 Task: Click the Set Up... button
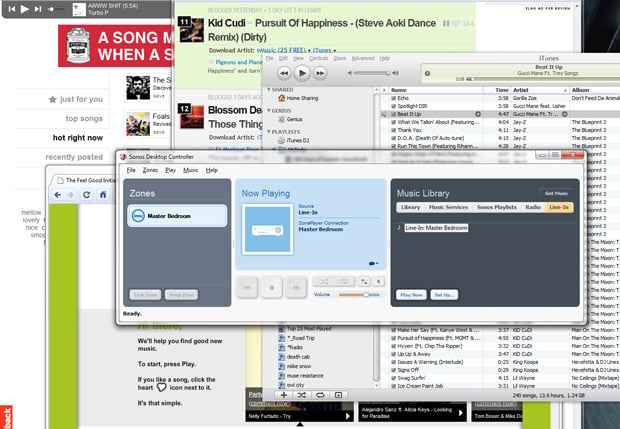[x=444, y=295]
